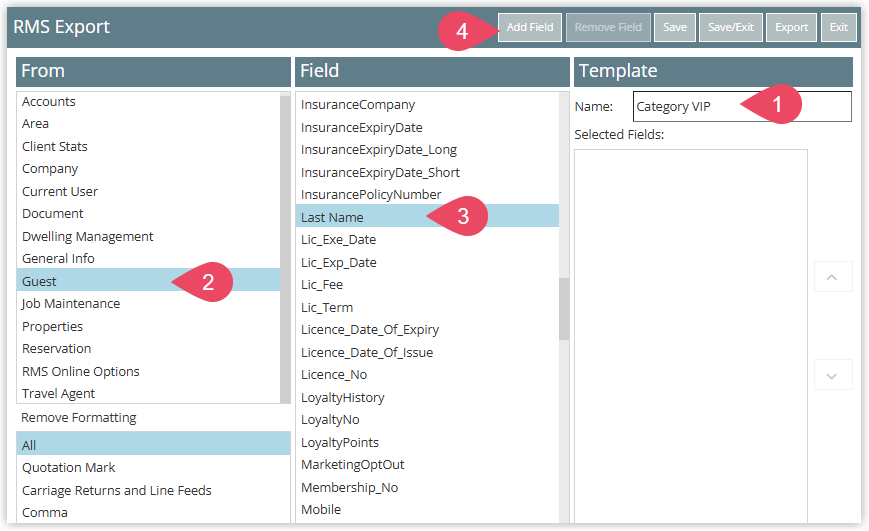Select InsuranceExpiryDate field
Image resolution: width=869 pixels, height=531 pixels.
427,127
